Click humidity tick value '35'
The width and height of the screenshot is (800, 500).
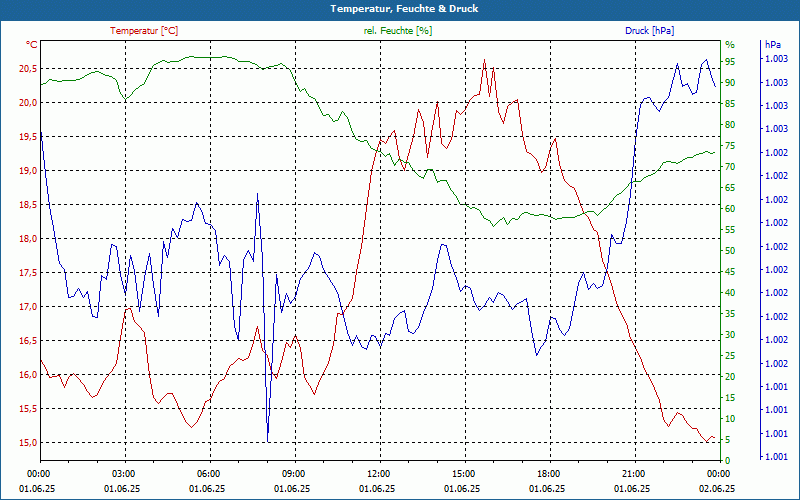pyautogui.click(x=730, y=314)
